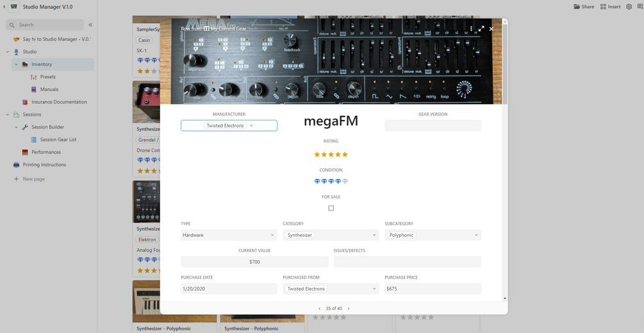Collapse the Session Builder tree section
644x333 pixels.
coord(17,127)
